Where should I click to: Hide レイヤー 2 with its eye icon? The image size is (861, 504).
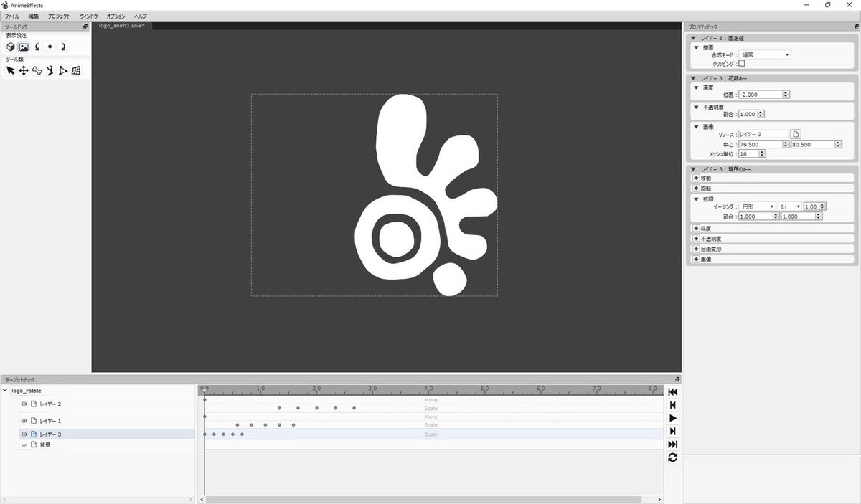[24, 404]
